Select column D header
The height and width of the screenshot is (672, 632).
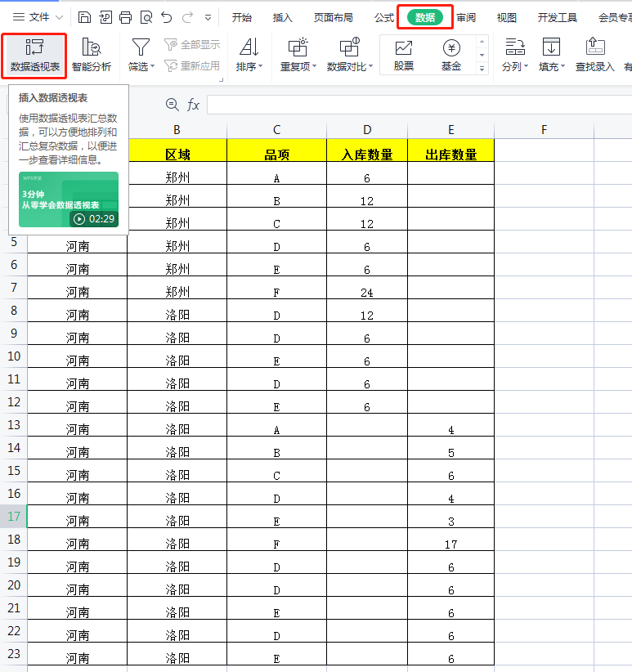coord(367,130)
